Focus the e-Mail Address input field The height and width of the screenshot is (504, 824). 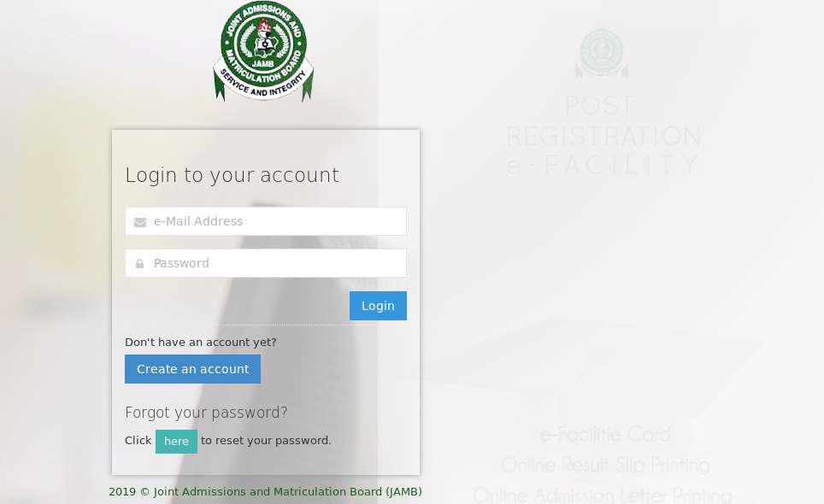tap(266, 221)
